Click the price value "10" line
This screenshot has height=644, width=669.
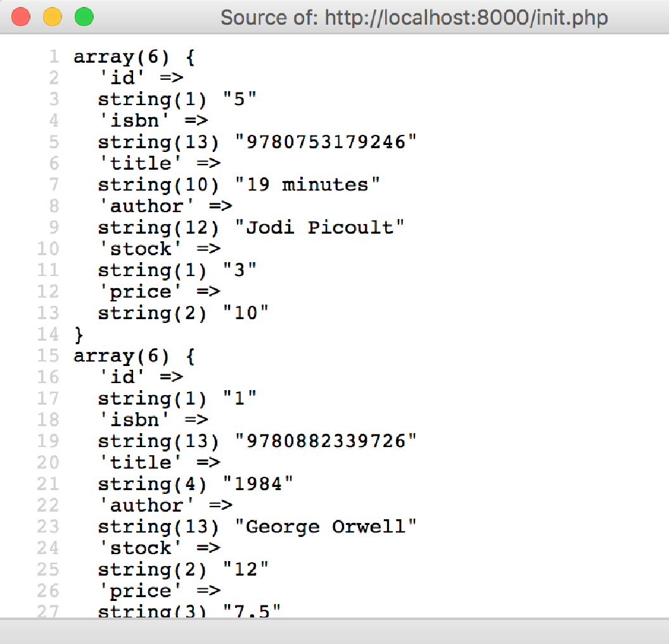[184, 313]
